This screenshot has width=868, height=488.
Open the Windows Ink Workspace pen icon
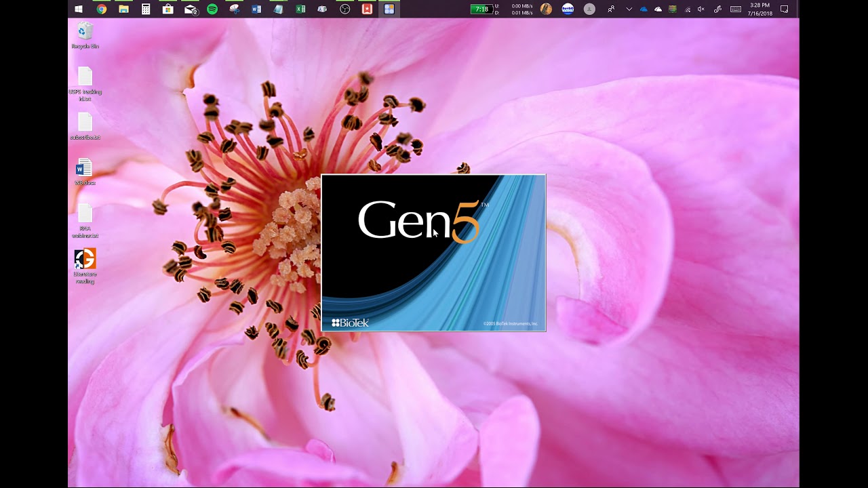(718, 9)
